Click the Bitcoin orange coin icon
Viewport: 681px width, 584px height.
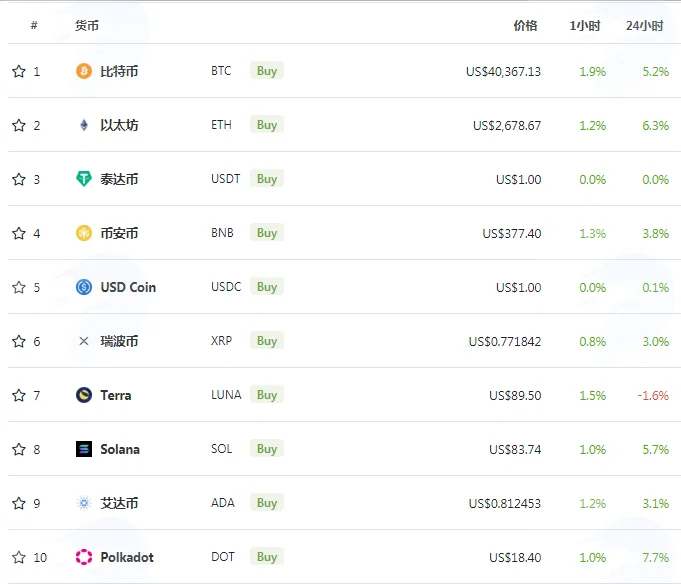84,71
